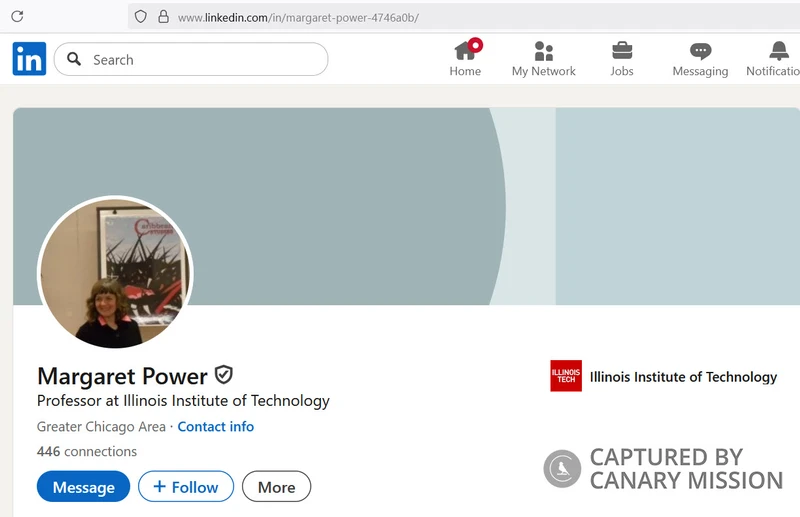This screenshot has width=800, height=517.
Task: Click the 446 connections text
Action: (87, 451)
